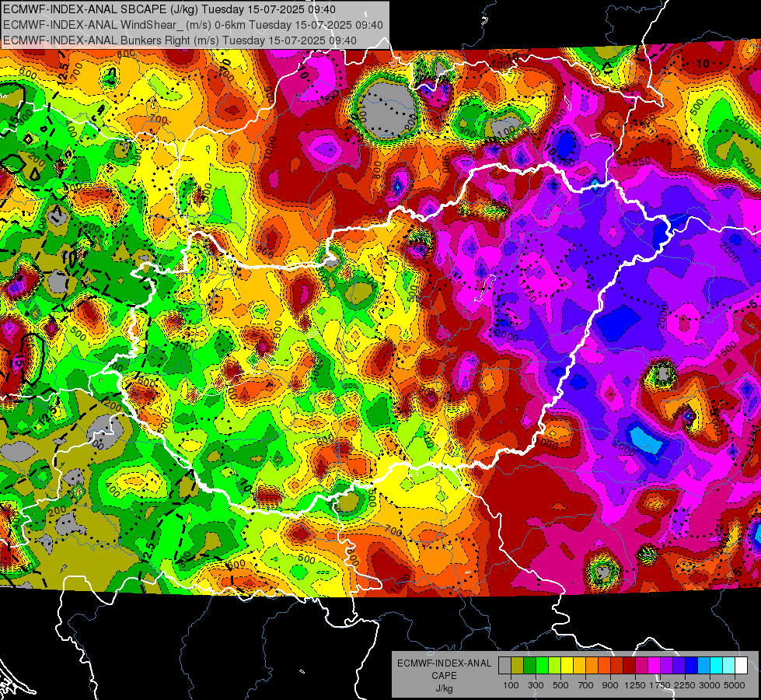This screenshot has height=700, width=761.
Task: Click the SBCAPE (J/kg) header line
Action: [169, 9]
